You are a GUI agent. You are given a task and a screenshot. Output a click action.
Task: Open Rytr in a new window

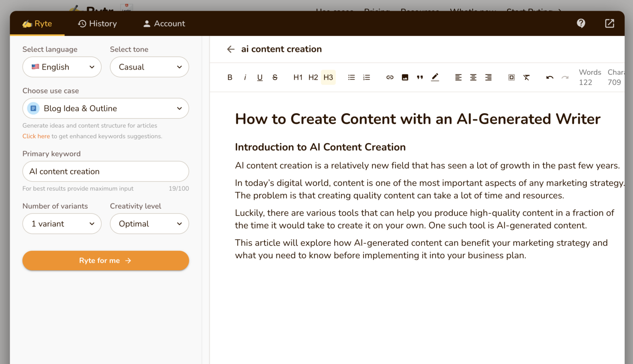(610, 23)
